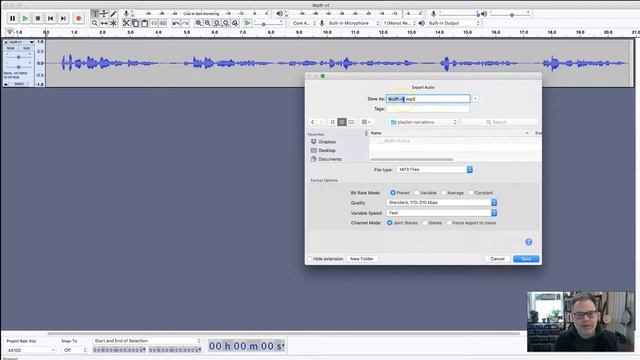Start recording with the red Record button
640x360 pixels.
79,18
